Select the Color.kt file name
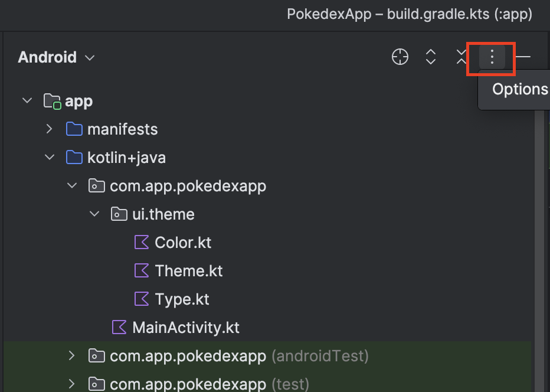Image resolution: width=550 pixels, height=392 pixels. (x=183, y=243)
